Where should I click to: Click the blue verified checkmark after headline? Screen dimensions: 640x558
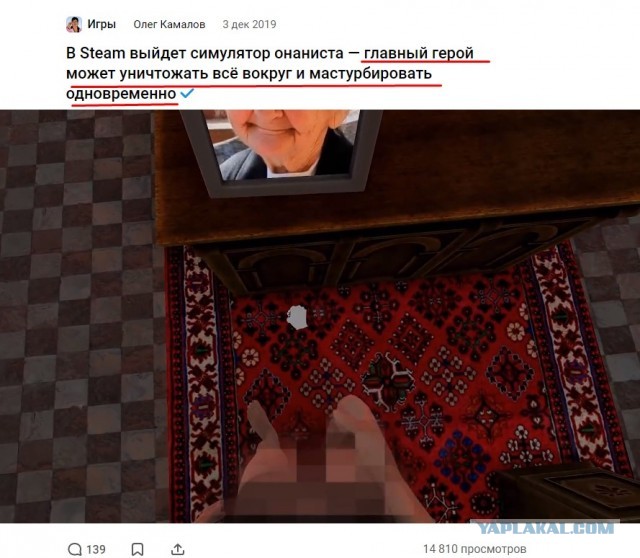point(187,93)
